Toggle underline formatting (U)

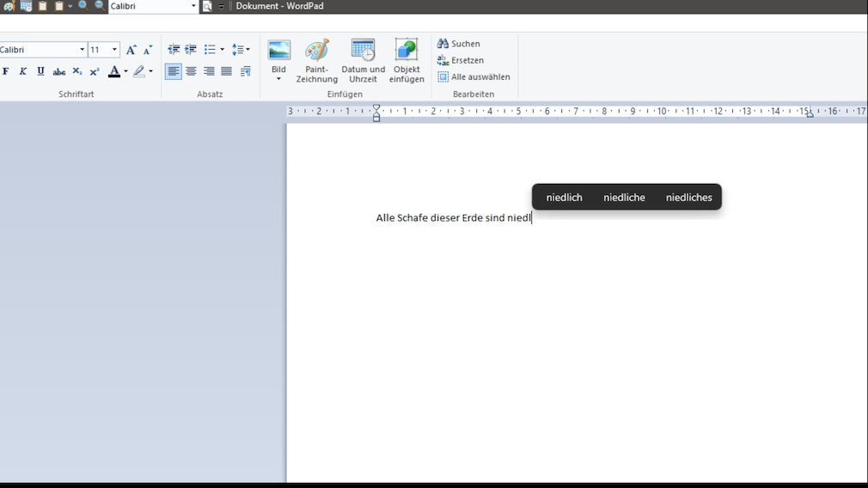coord(40,71)
